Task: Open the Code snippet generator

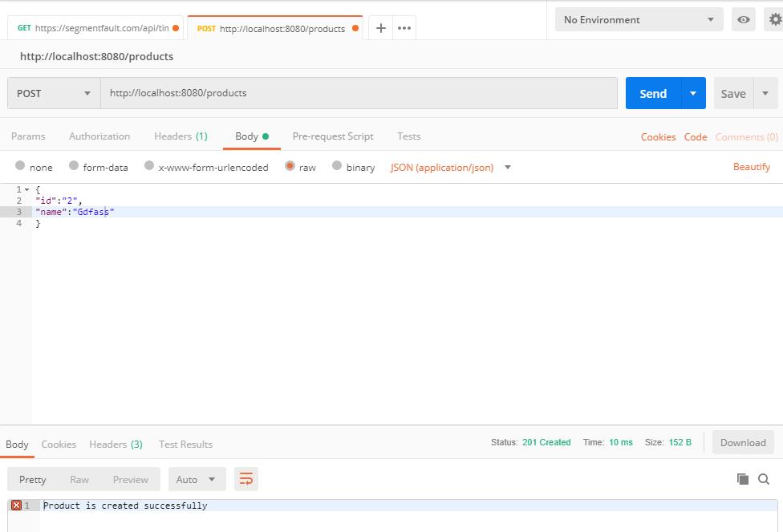Action: [x=695, y=137]
